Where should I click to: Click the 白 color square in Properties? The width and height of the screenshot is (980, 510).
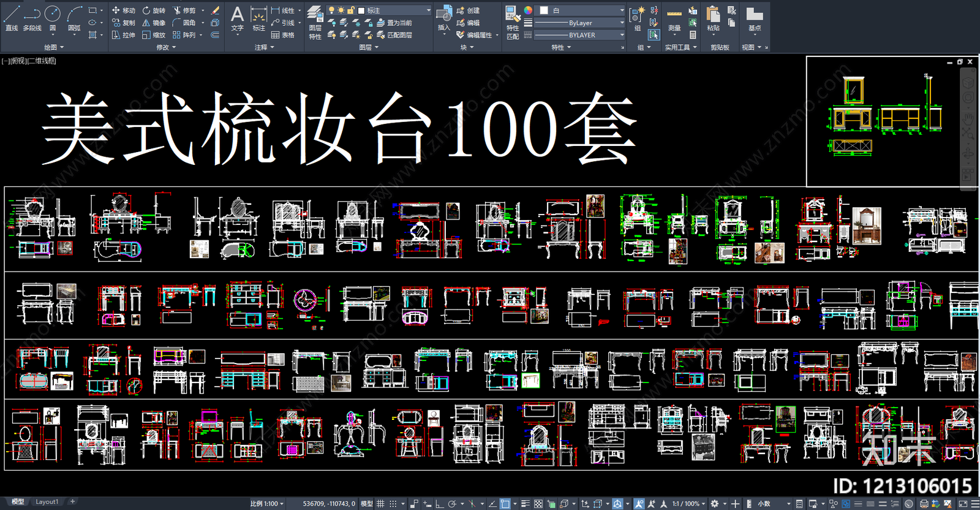click(544, 10)
